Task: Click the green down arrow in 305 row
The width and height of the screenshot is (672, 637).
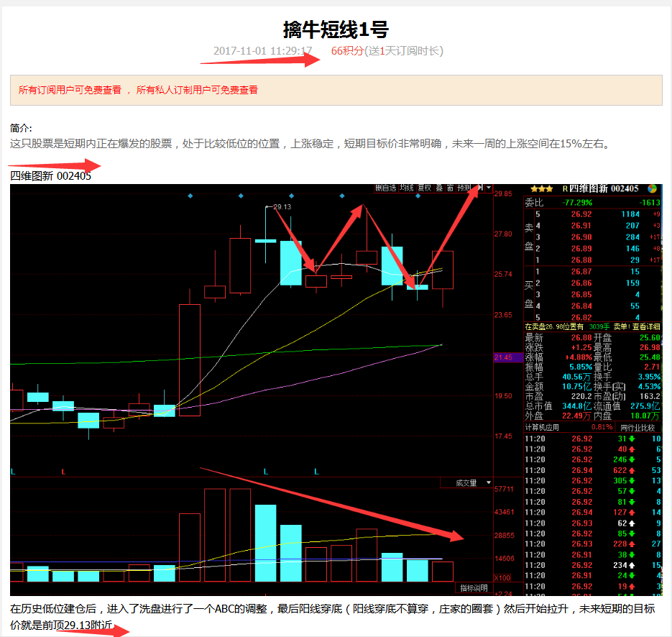Action: tap(632, 481)
